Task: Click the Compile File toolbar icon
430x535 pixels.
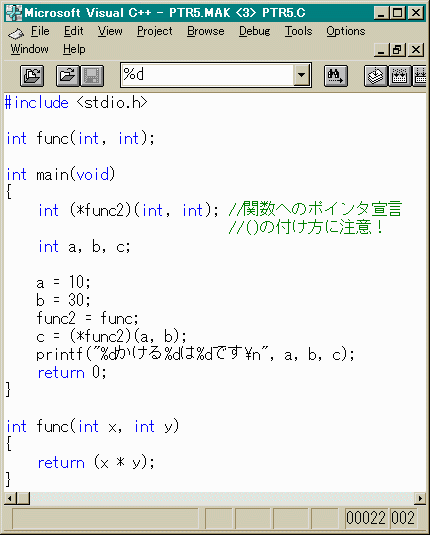Action: (376, 75)
